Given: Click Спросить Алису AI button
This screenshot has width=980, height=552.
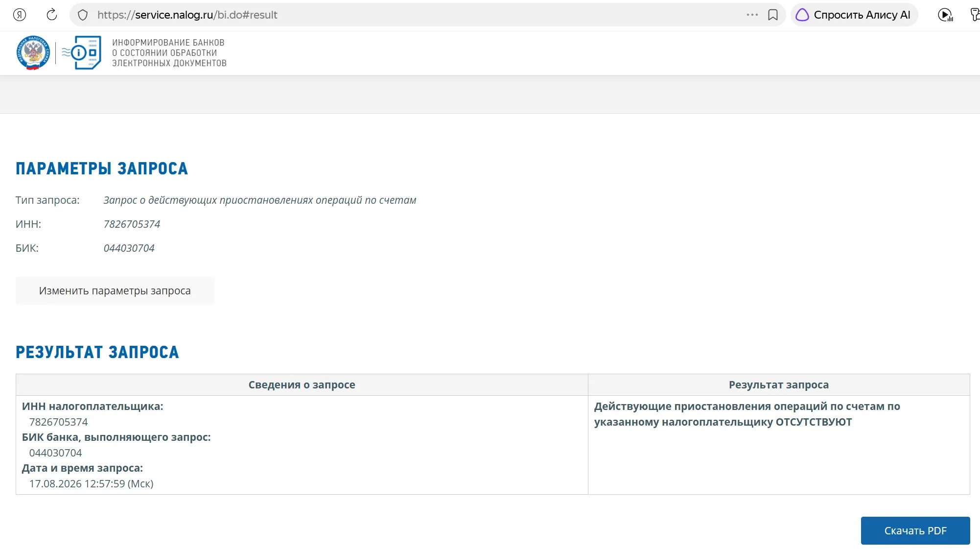Looking at the screenshot, I should pos(854,15).
